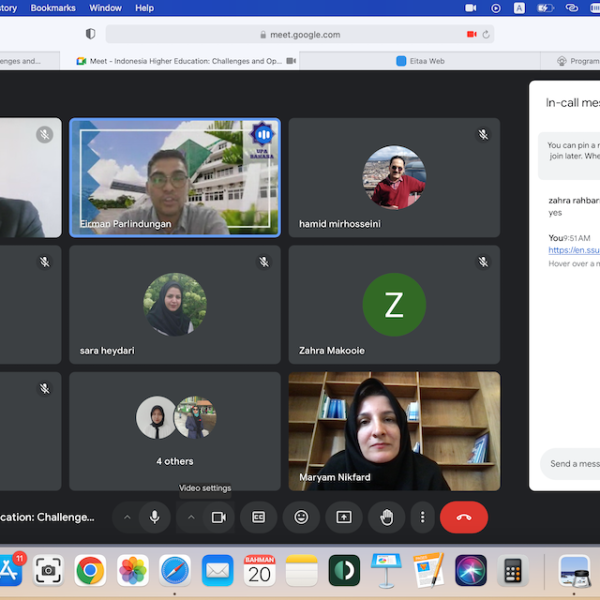Click the privacy shield icon beside address bar

tap(90, 34)
